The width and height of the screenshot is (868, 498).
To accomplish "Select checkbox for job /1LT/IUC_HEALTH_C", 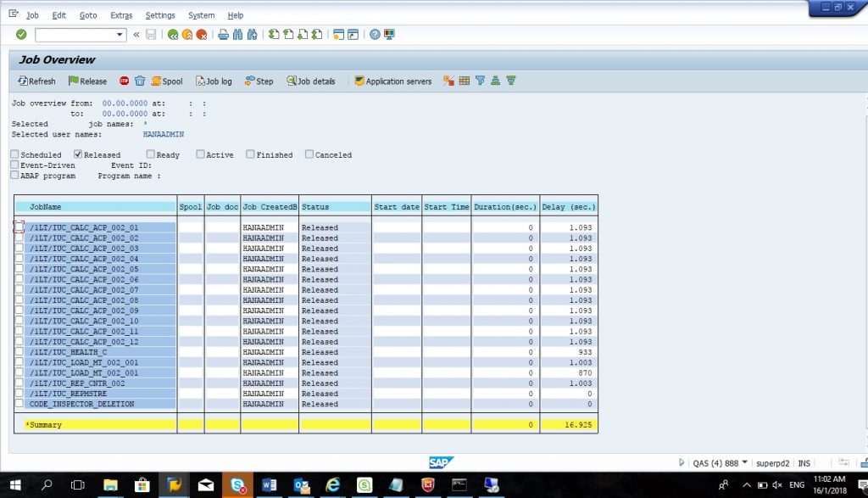I will click(19, 351).
